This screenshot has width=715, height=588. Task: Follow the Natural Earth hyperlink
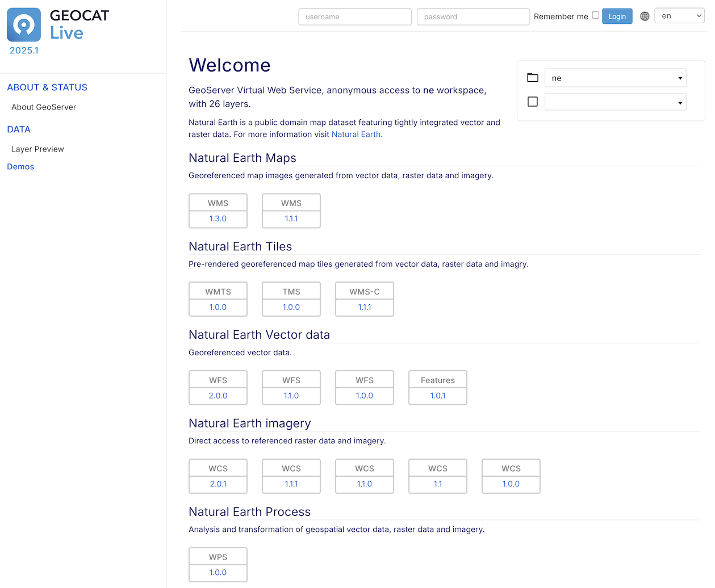coord(356,135)
